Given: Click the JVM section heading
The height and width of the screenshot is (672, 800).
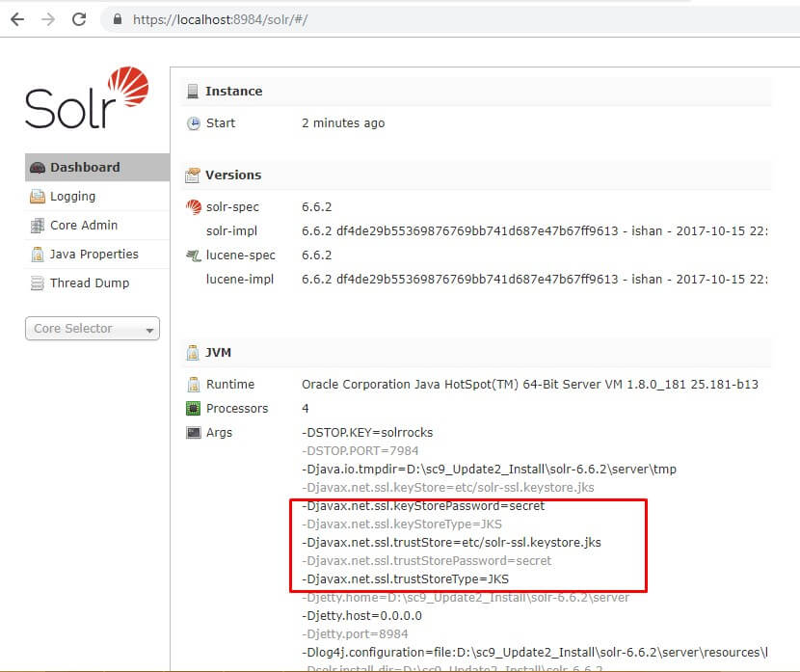Looking at the screenshot, I should coord(219,353).
